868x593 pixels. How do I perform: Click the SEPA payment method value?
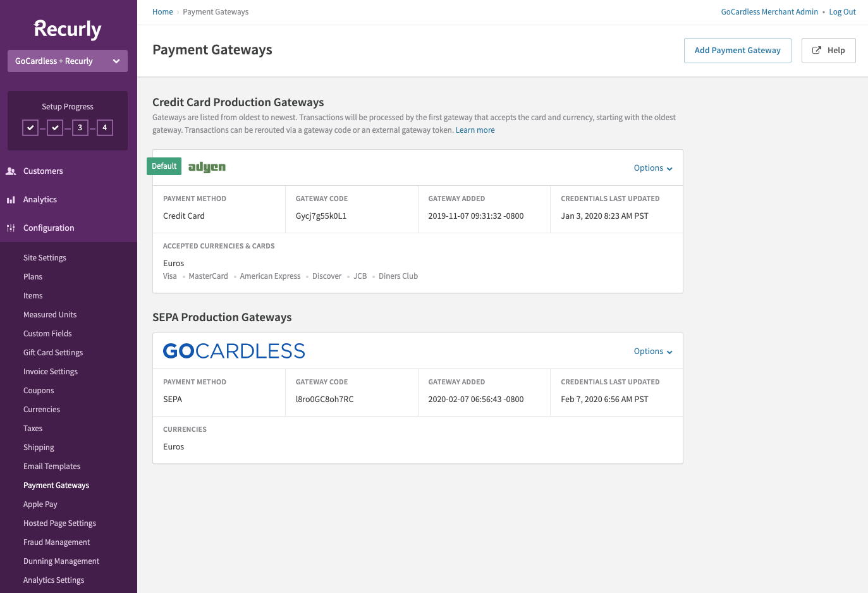pos(173,400)
